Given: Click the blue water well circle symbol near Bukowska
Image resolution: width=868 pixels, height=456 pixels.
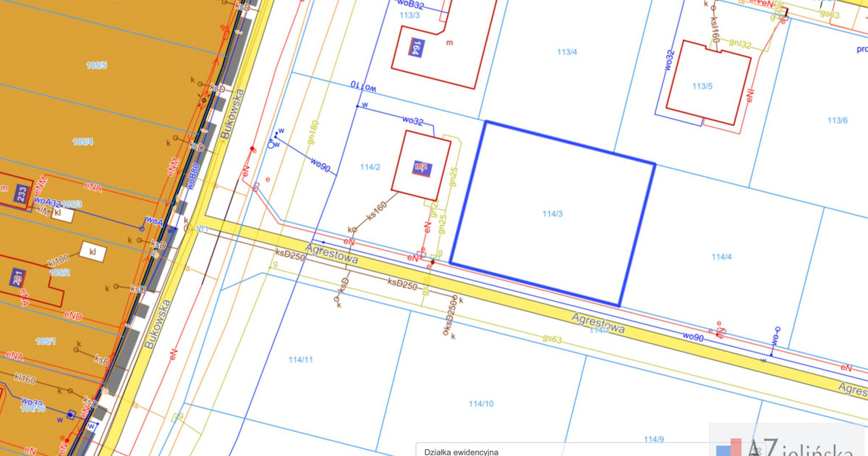Looking at the screenshot, I should pos(272,145).
